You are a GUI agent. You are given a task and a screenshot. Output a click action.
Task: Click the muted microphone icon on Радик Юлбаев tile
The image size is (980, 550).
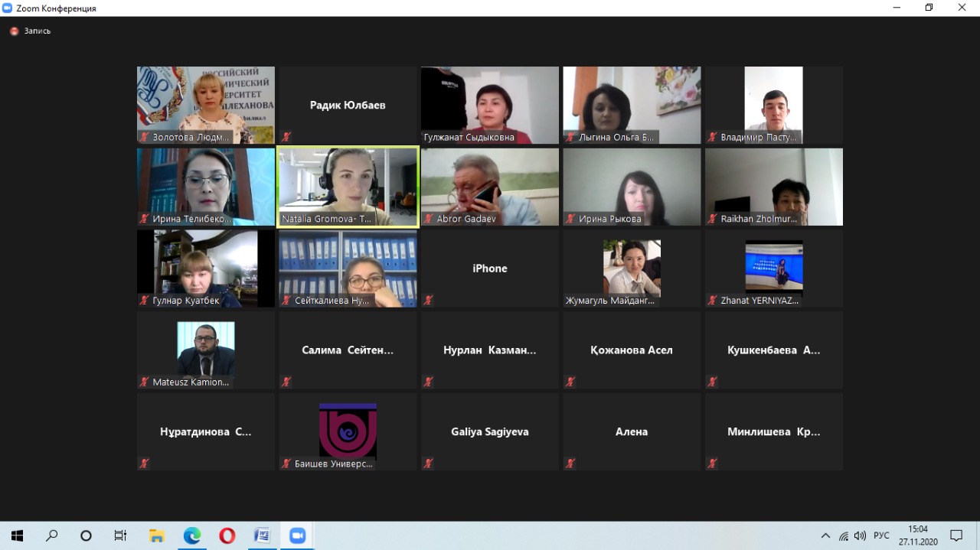click(x=286, y=137)
